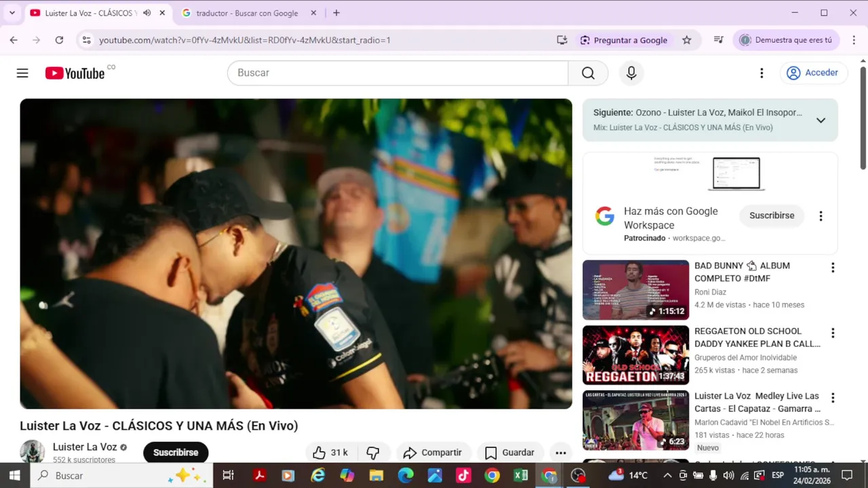Go back in browser history
The height and width of the screenshot is (488, 868).
coord(14,40)
